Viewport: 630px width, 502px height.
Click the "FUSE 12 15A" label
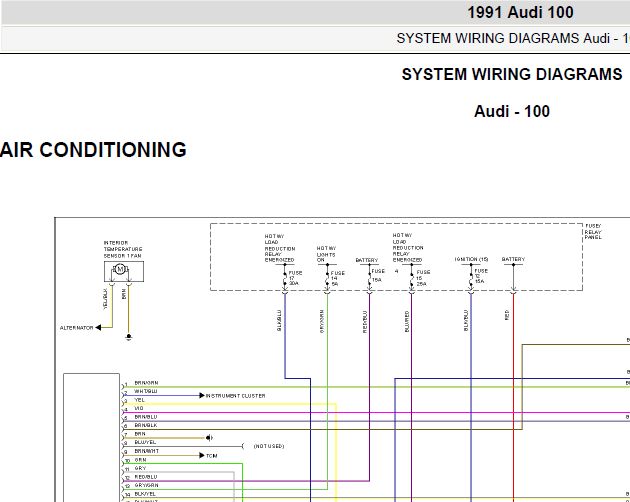481,276
